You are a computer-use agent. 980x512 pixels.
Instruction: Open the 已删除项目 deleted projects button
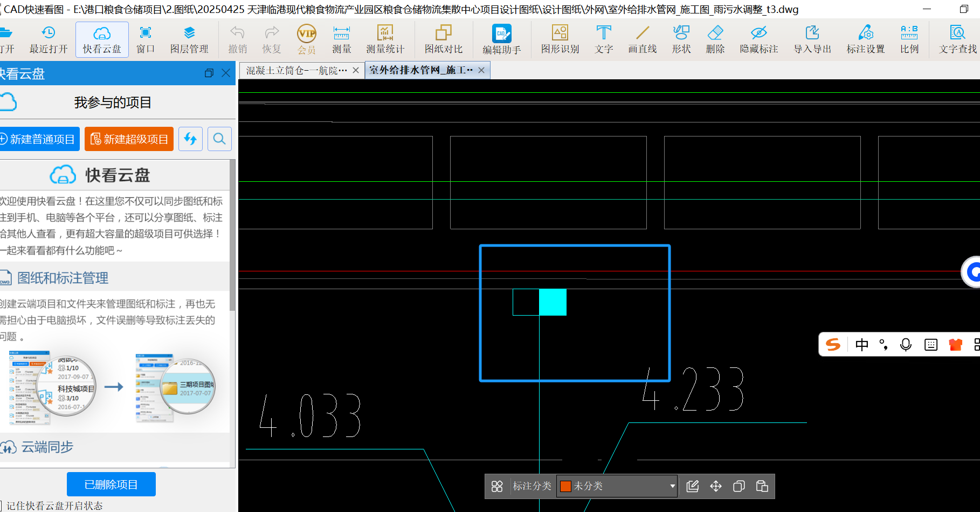pyautogui.click(x=111, y=484)
